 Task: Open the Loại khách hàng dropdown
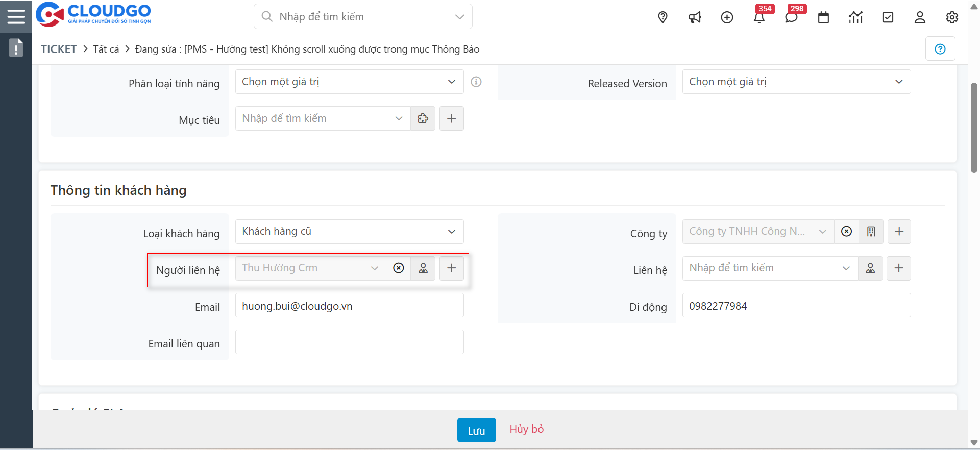(349, 232)
